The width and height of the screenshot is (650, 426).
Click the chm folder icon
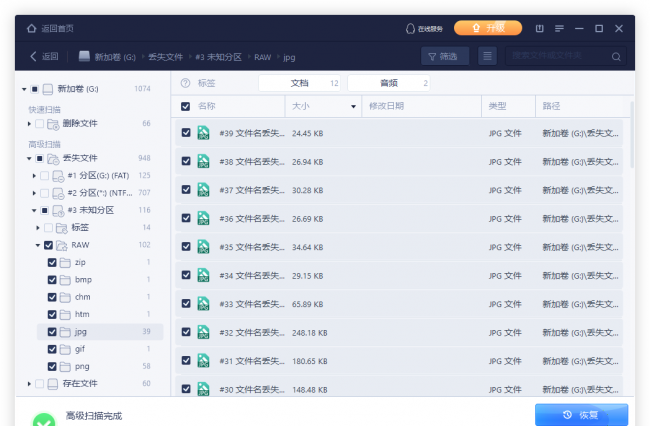click(x=65, y=298)
